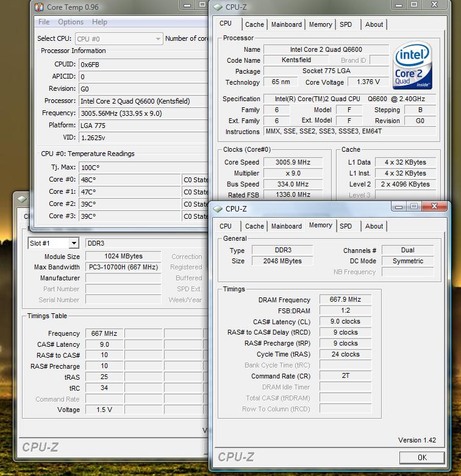Click the SPD Voltage value 1.5 V
Viewport: 461px width, 476px height.
pyautogui.click(x=104, y=410)
